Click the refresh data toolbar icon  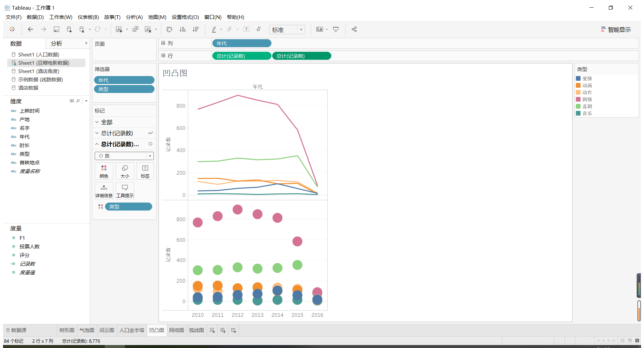pyautogui.click(x=97, y=29)
